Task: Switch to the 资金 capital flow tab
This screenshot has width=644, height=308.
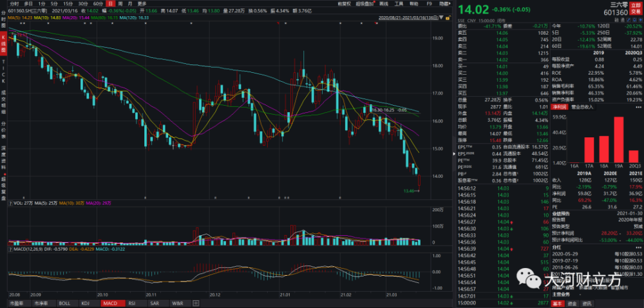Action: pos(571,304)
